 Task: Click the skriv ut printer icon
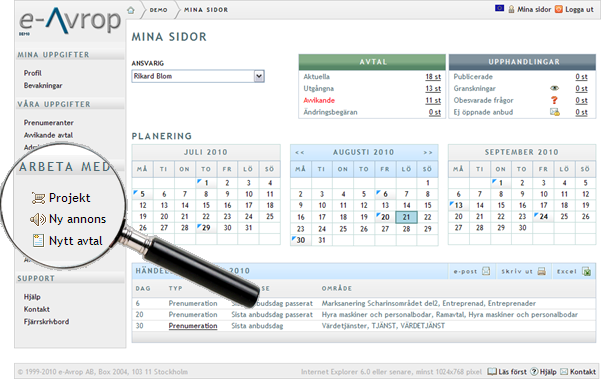pos(542,271)
